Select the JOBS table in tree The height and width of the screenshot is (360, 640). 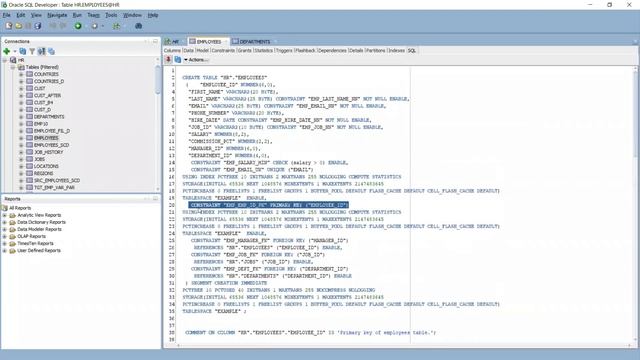tap(40, 159)
